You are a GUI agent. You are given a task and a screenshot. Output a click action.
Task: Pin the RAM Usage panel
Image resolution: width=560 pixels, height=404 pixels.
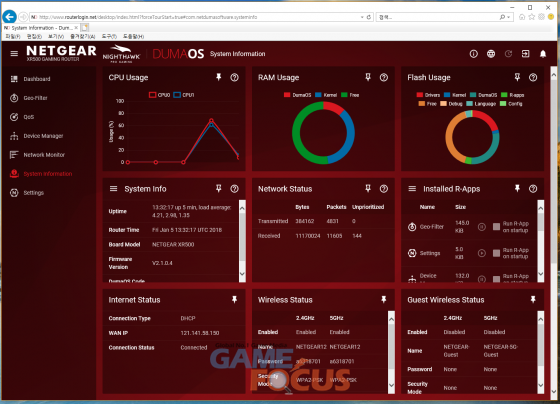pos(368,77)
